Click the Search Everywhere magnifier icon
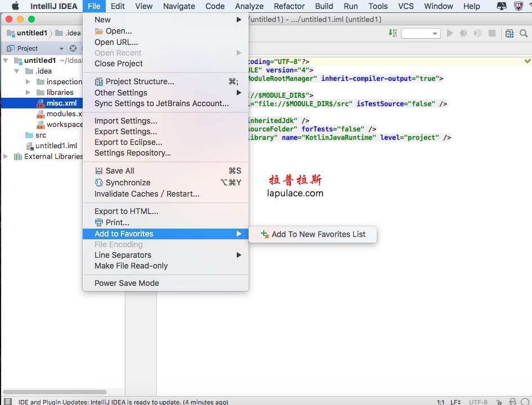The image size is (532, 405). point(524,33)
